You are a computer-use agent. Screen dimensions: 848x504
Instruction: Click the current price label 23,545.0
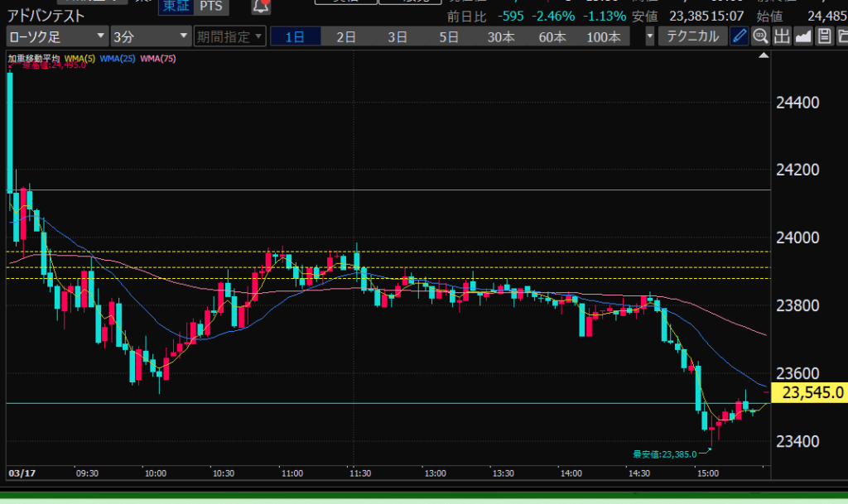(x=807, y=392)
